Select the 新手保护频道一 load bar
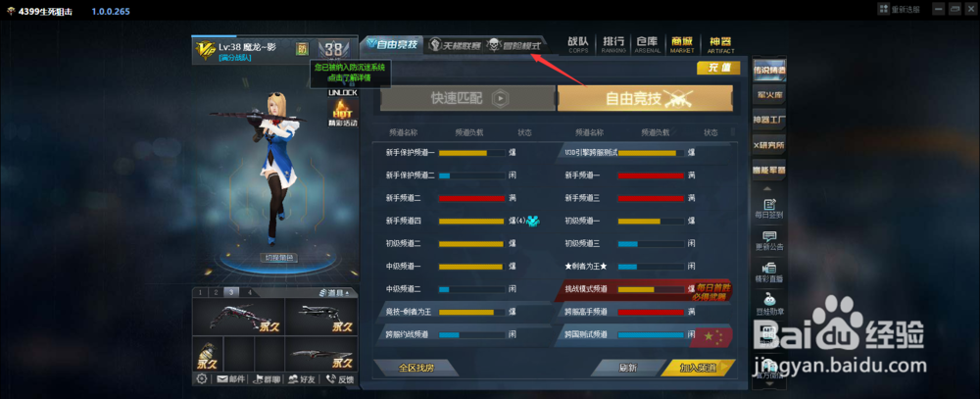The height and width of the screenshot is (399, 980). 472,153
